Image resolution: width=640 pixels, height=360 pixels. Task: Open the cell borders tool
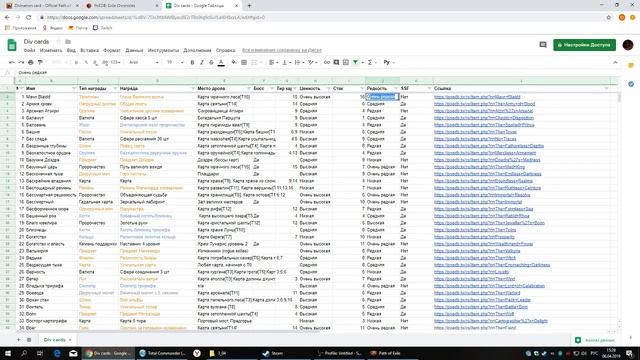pyautogui.click(x=244, y=62)
